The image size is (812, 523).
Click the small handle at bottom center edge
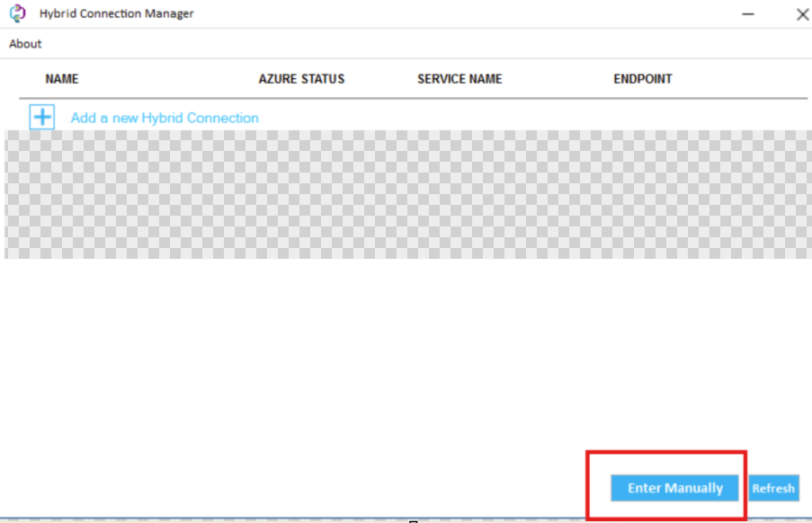point(412,520)
